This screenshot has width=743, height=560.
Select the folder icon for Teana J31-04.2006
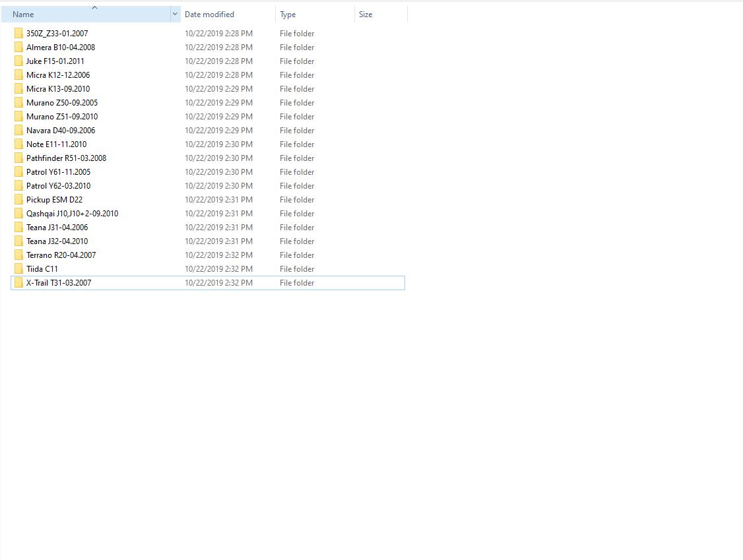(x=18, y=227)
